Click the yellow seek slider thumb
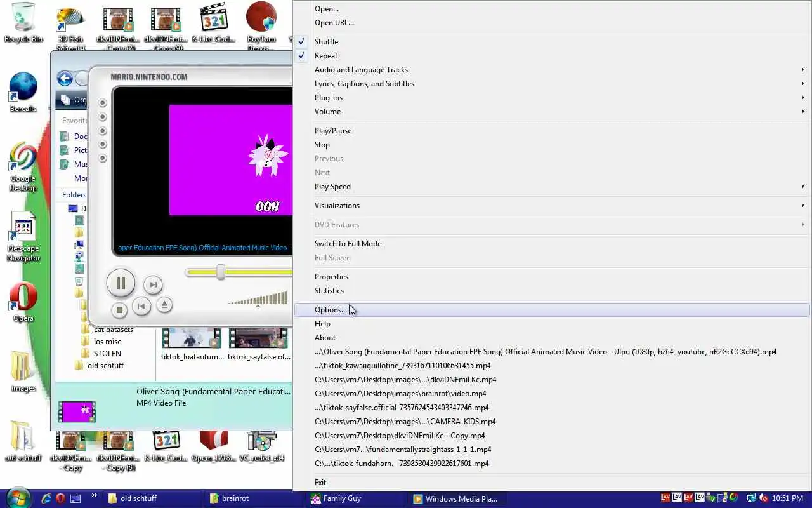Screen dimensions: 812x508 220,272
